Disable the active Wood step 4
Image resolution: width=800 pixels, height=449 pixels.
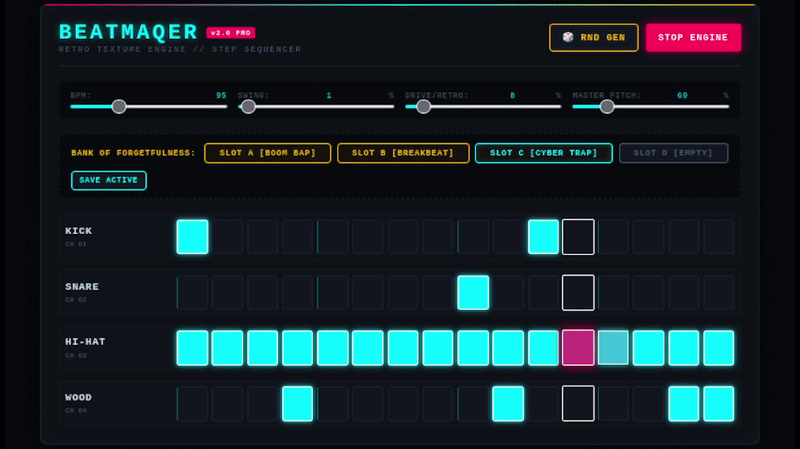(x=297, y=404)
